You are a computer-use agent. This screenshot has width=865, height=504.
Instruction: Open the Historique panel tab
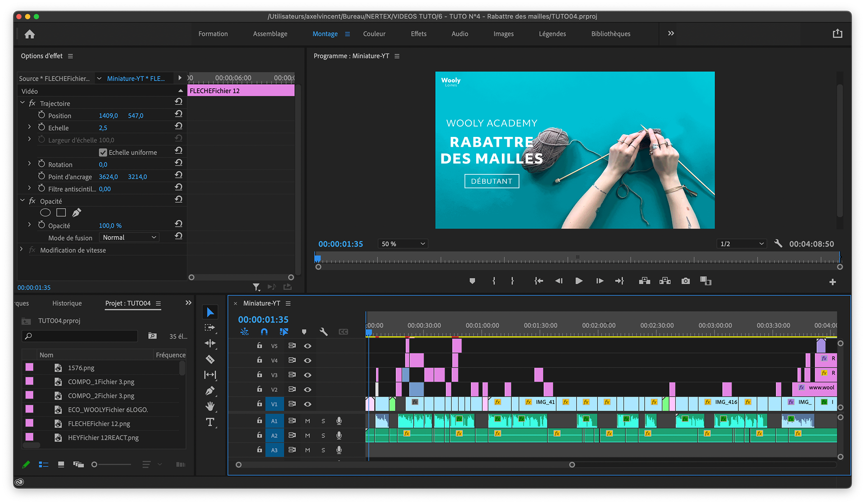[x=67, y=303]
